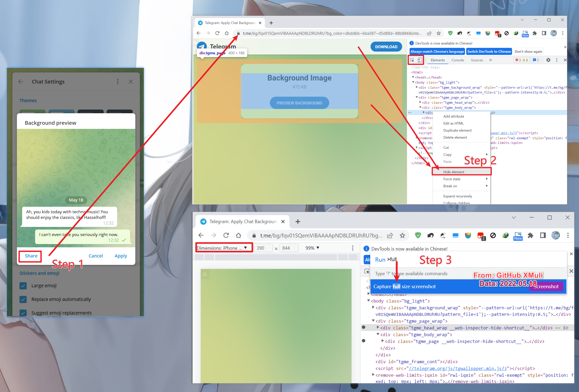Click the Share button in Chat Settings

pyautogui.click(x=31, y=256)
